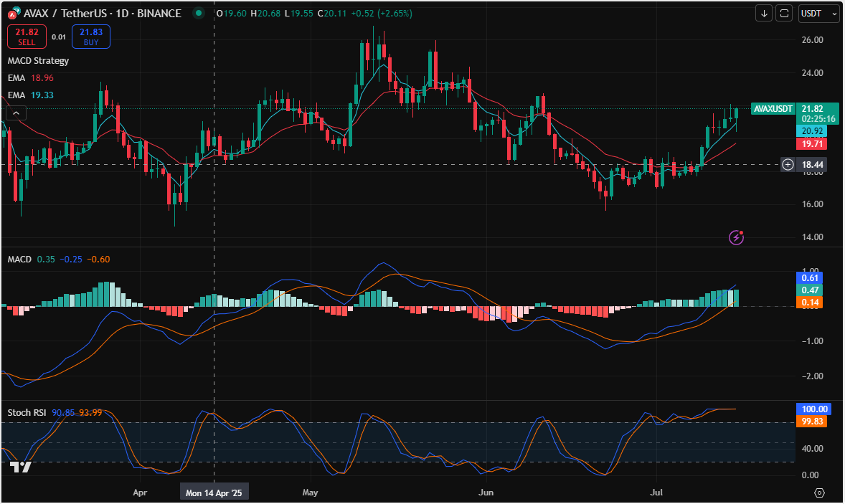The image size is (845, 504).
Task: Click the Jul label on time axis
Action: [656, 492]
